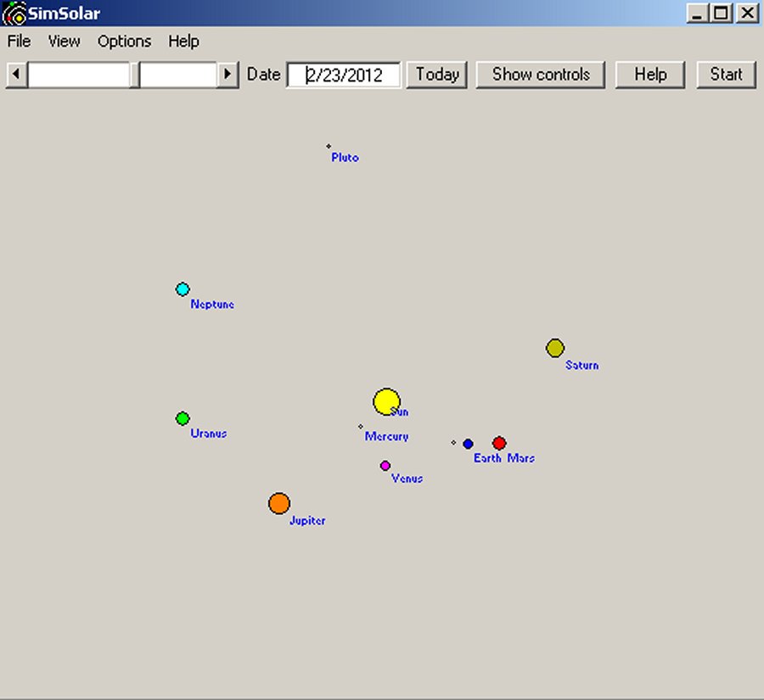Click the Saturn planet circle
Screen dimensions: 764x700
(x=555, y=348)
